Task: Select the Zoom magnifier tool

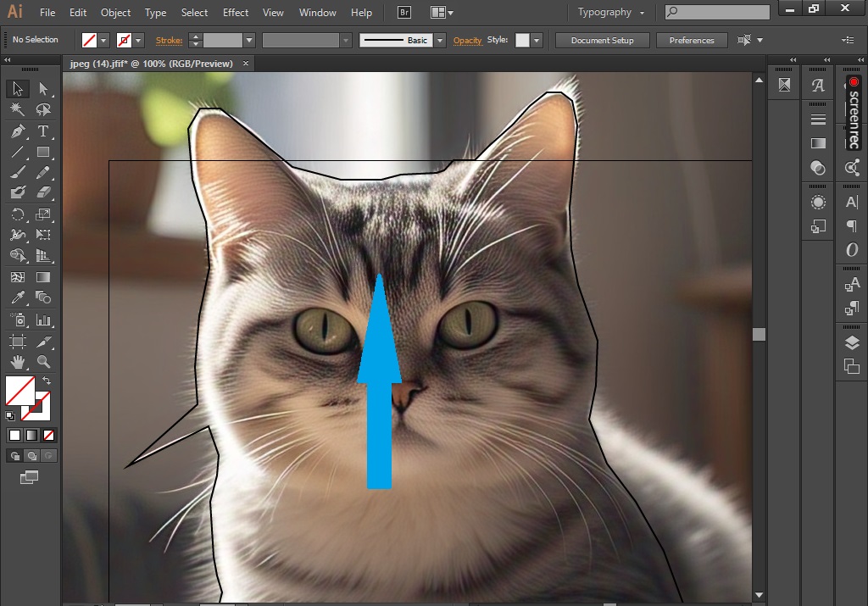Action: pyautogui.click(x=43, y=362)
